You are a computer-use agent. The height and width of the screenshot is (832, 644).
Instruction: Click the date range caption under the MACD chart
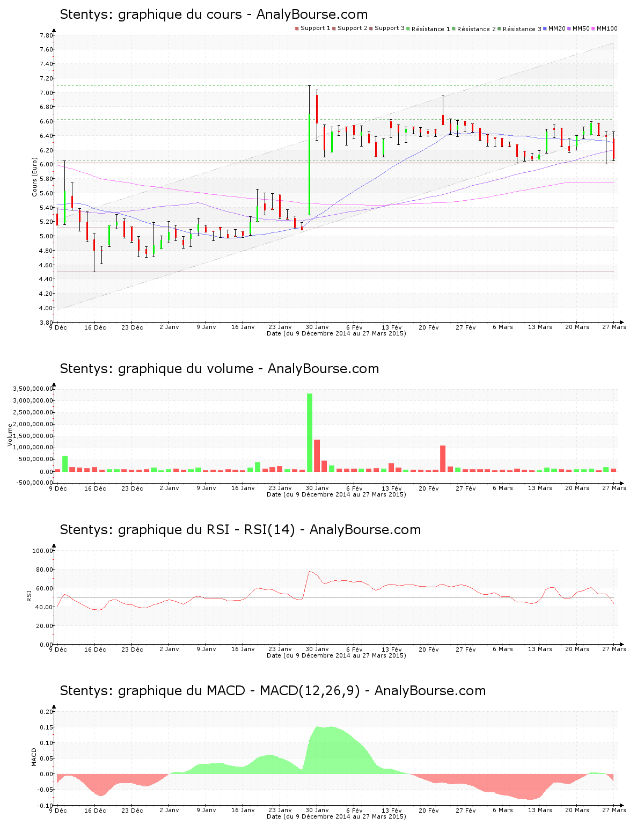pyautogui.click(x=336, y=816)
